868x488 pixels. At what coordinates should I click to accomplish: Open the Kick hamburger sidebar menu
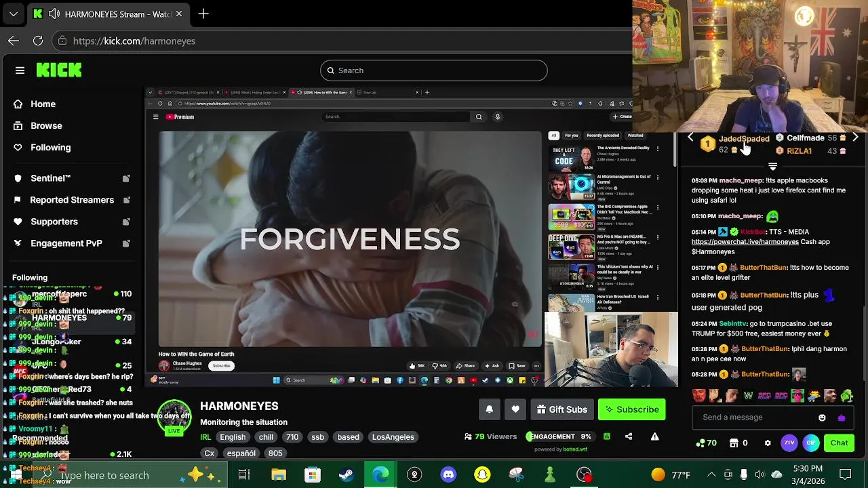coord(20,70)
